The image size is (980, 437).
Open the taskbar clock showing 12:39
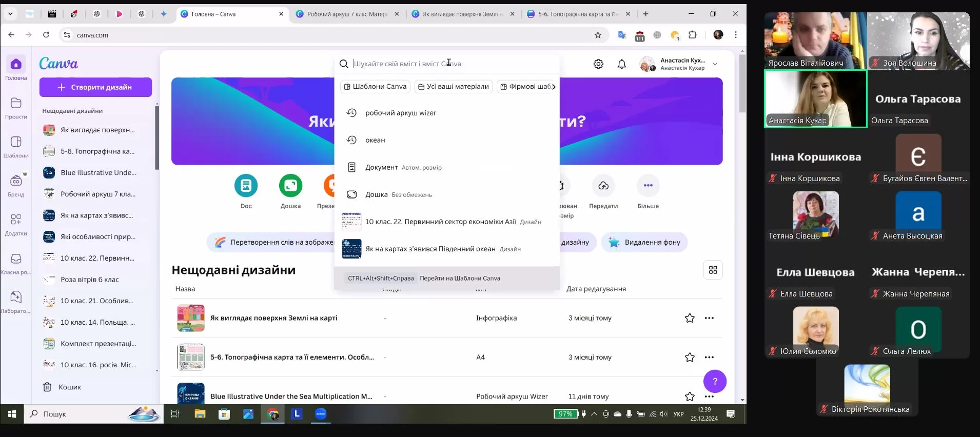pyautogui.click(x=704, y=414)
